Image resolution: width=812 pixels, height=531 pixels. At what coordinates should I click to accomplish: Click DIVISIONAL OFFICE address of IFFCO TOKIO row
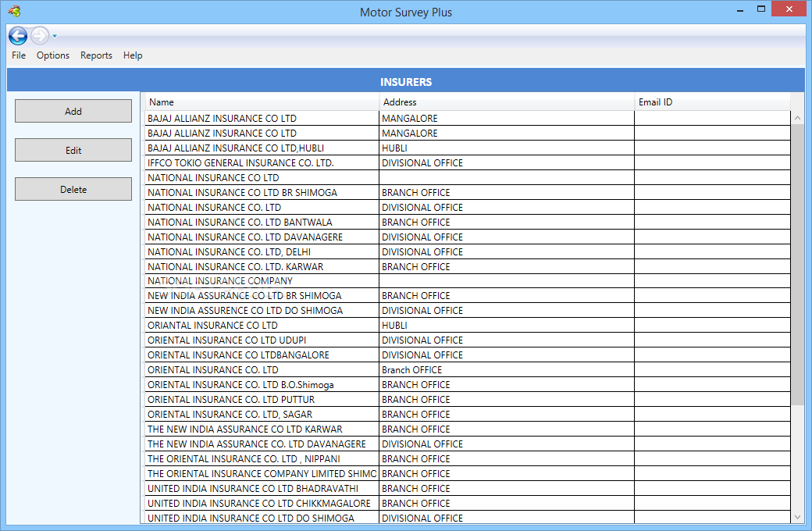coord(507,162)
